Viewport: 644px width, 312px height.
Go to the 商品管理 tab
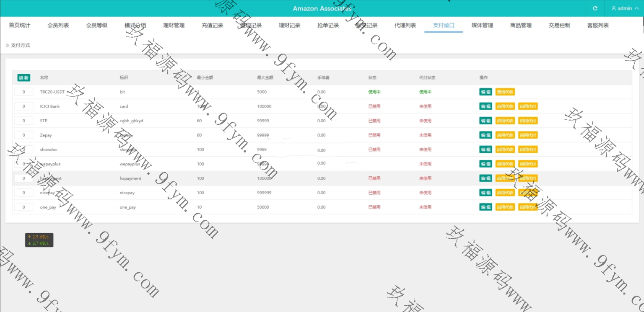coord(521,25)
